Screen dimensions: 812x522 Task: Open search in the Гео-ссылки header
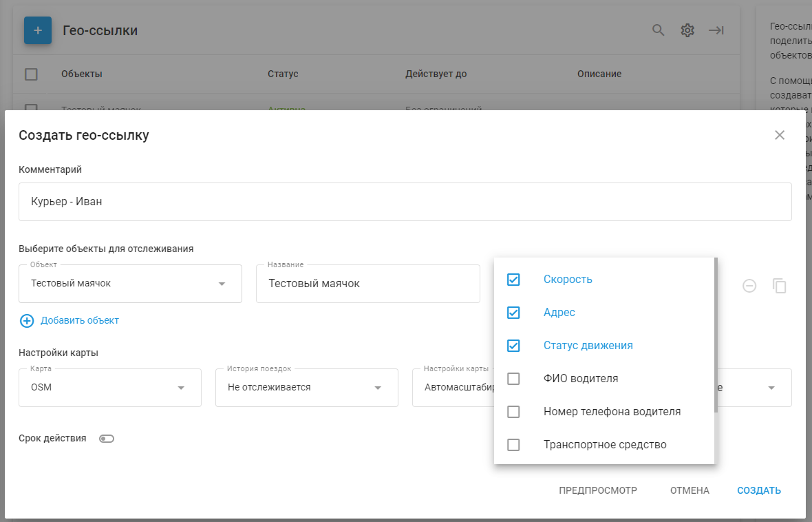(x=658, y=30)
